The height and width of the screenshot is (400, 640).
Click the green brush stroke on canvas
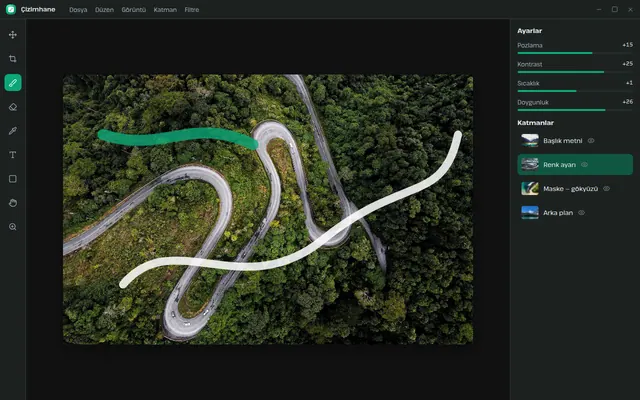tap(178, 137)
